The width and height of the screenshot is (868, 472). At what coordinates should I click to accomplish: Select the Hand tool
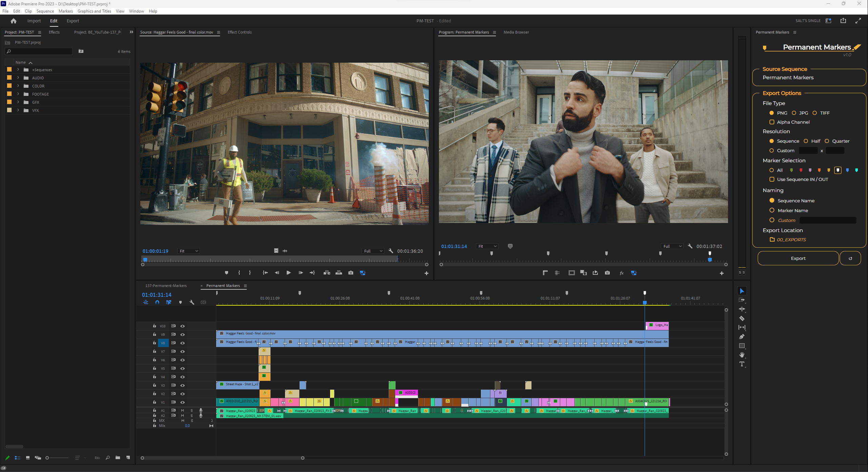click(x=742, y=355)
